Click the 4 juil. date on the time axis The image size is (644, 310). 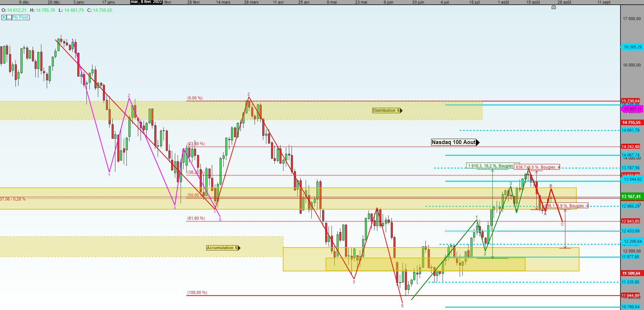point(445,2)
